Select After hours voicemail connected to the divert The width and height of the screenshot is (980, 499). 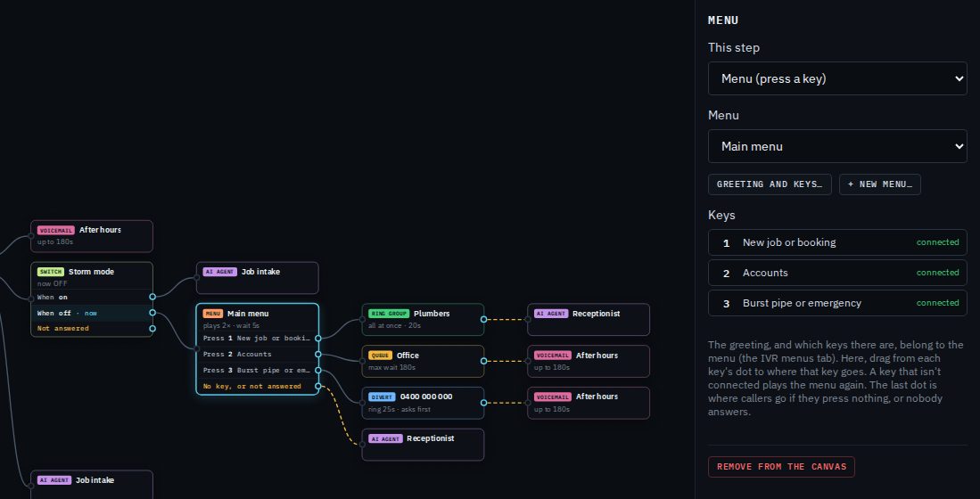tap(589, 403)
